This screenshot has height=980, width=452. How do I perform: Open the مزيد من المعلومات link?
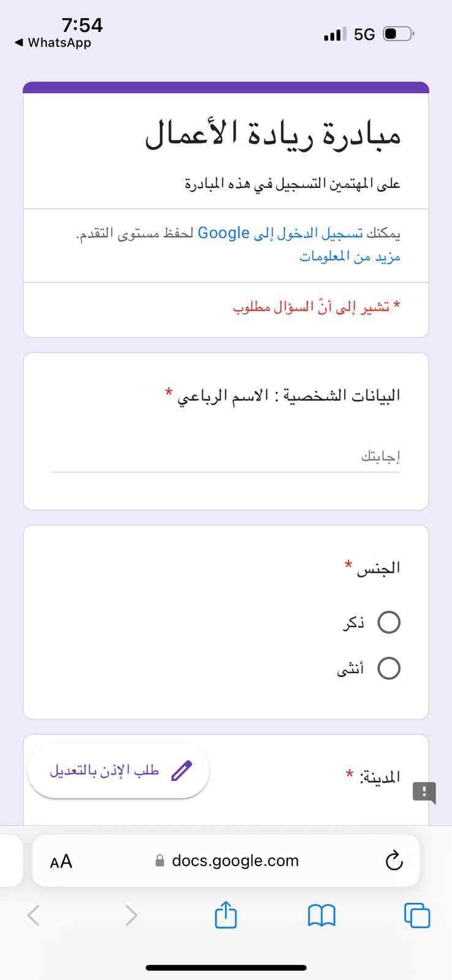click(x=350, y=257)
